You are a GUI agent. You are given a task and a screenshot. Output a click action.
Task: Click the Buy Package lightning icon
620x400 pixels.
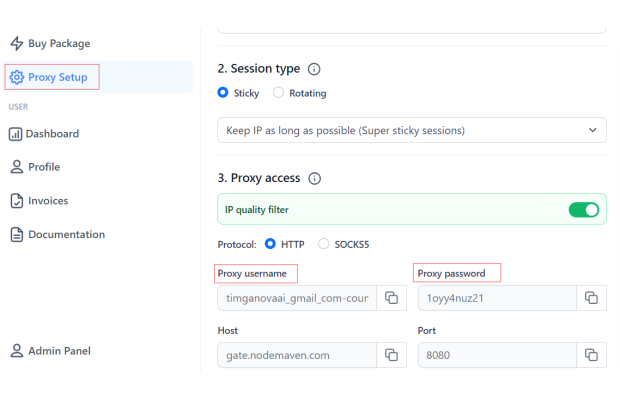16,44
